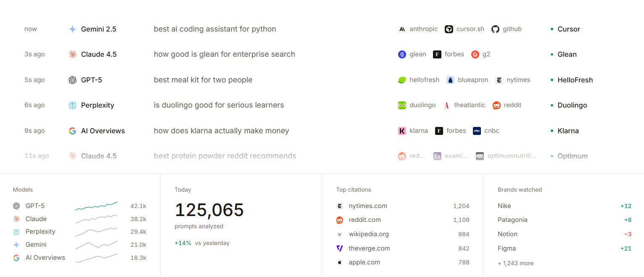Select the prompt 'is duolingo good for serious learners'
The width and height of the screenshot is (644, 277).
tap(219, 105)
